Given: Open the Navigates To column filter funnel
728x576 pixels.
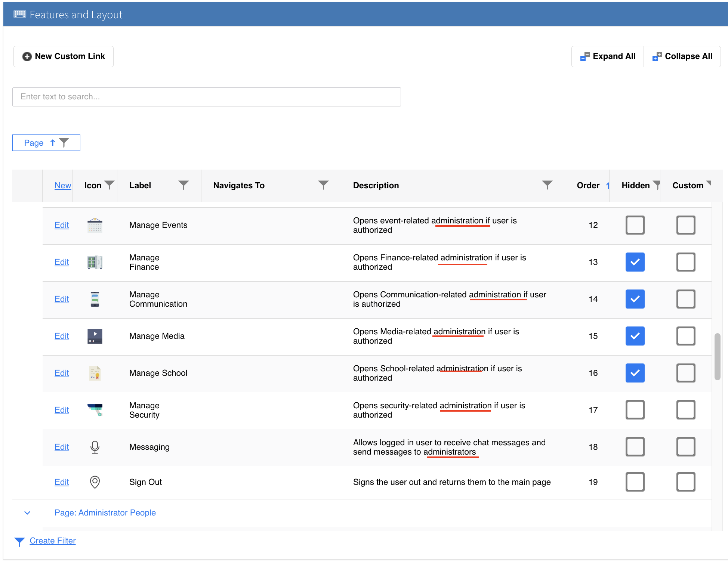Looking at the screenshot, I should pyautogui.click(x=323, y=185).
